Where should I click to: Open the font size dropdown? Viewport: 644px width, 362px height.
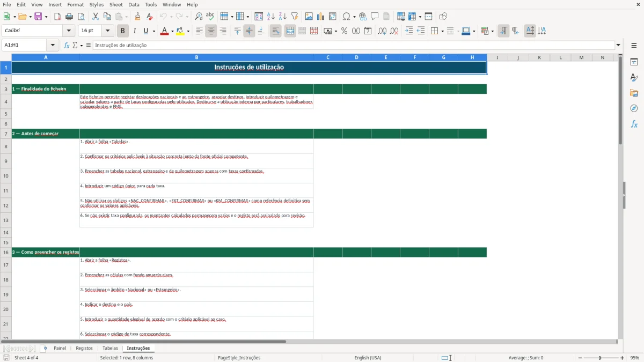(107, 31)
